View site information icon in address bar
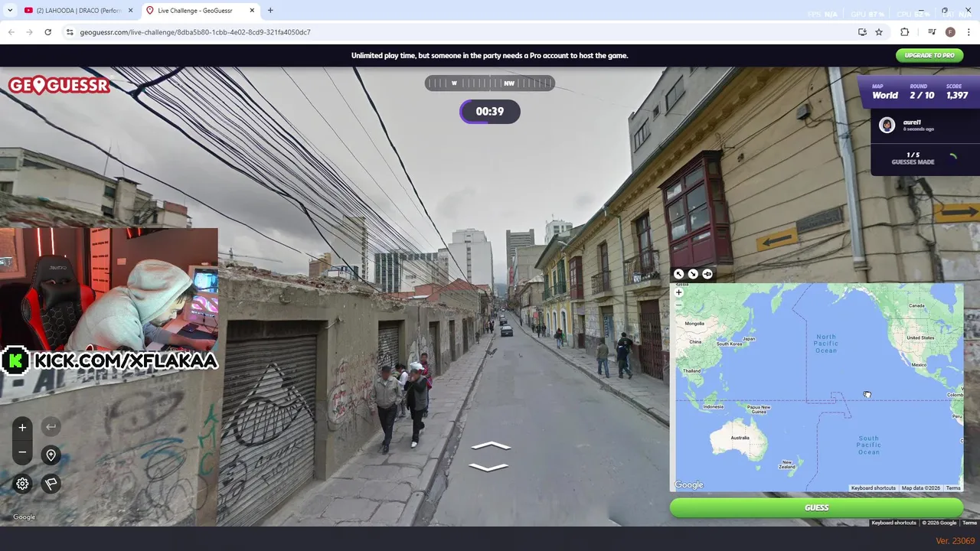The height and width of the screenshot is (551, 980). [x=70, y=32]
